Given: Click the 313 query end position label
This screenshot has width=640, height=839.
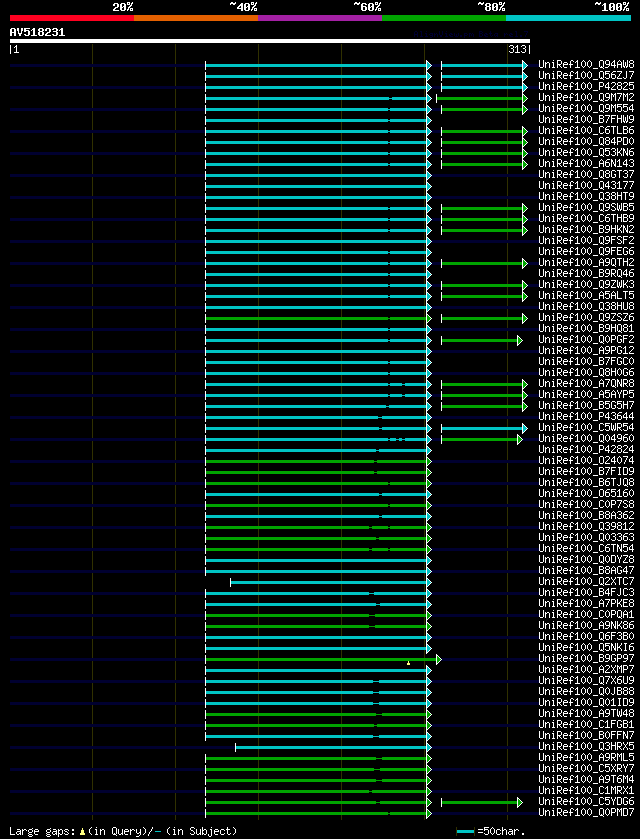Looking at the screenshot, I should pyautogui.click(x=519, y=50).
